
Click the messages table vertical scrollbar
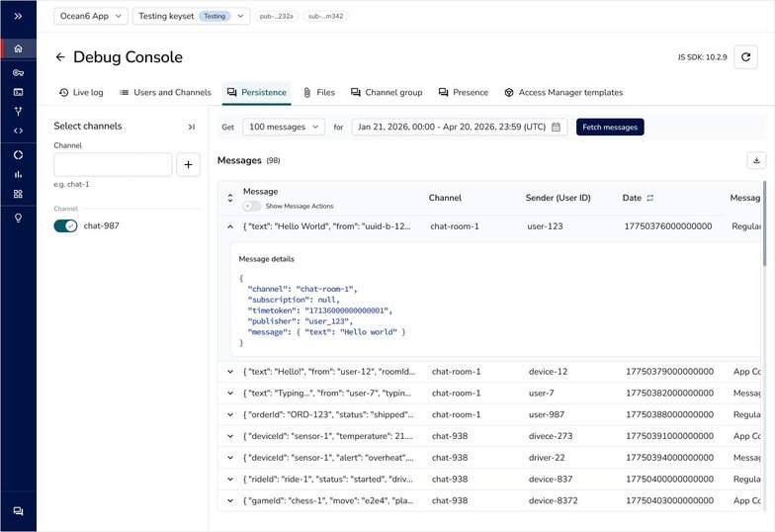[x=765, y=223]
